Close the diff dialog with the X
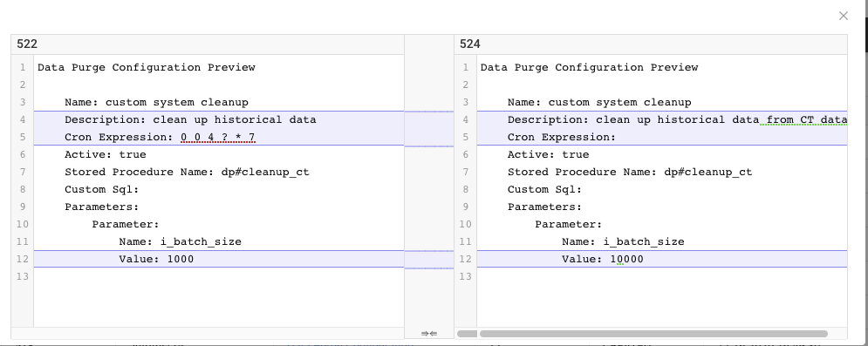868x346 pixels. [x=843, y=16]
